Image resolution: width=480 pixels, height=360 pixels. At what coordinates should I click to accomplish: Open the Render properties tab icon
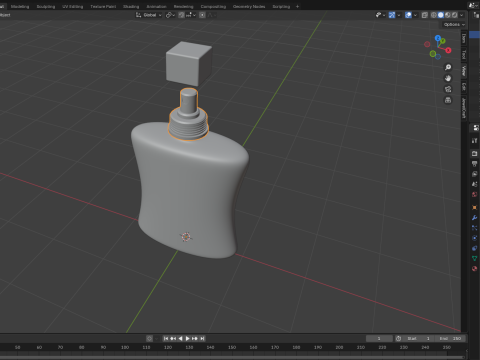coord(475,154)
